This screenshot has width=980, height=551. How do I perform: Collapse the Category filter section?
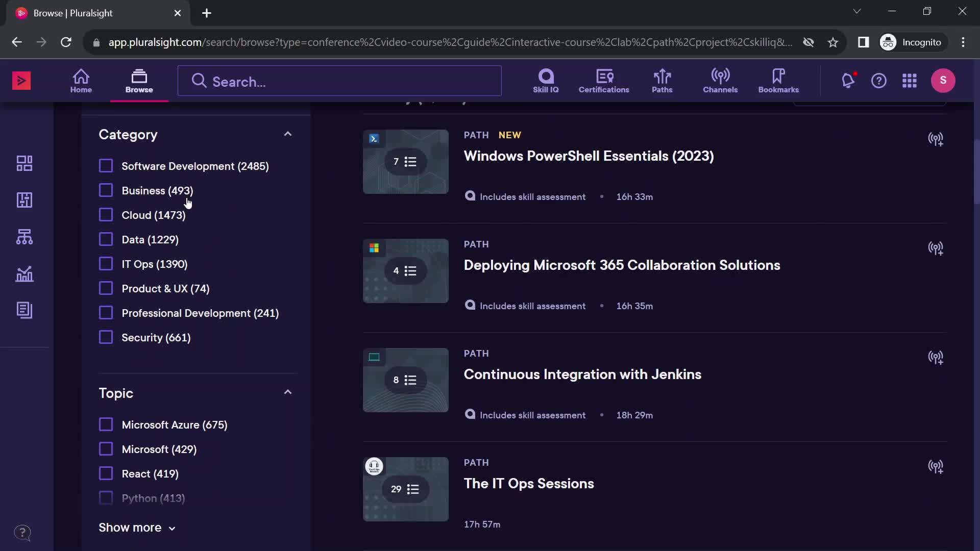[x=288, y=134]
